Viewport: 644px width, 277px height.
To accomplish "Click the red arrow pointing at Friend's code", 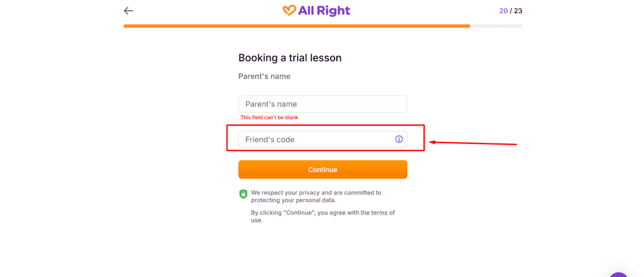I will (x=472, y=143).
